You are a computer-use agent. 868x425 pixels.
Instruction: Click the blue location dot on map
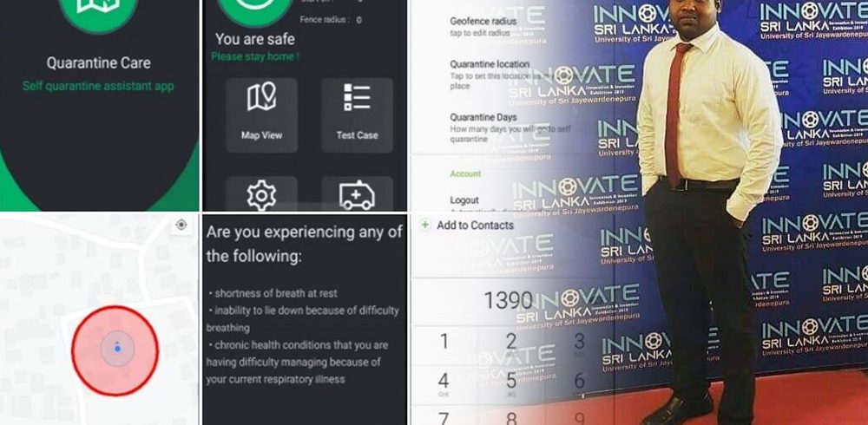[x=117, y=349]
